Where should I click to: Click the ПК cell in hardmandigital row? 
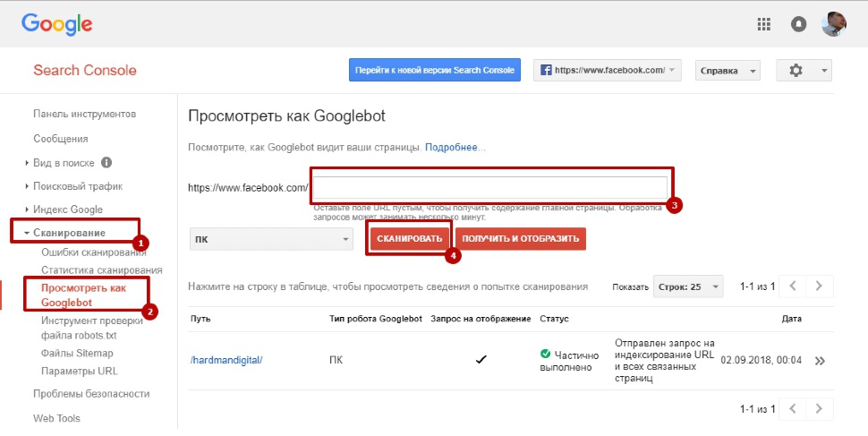pos(336,360)
